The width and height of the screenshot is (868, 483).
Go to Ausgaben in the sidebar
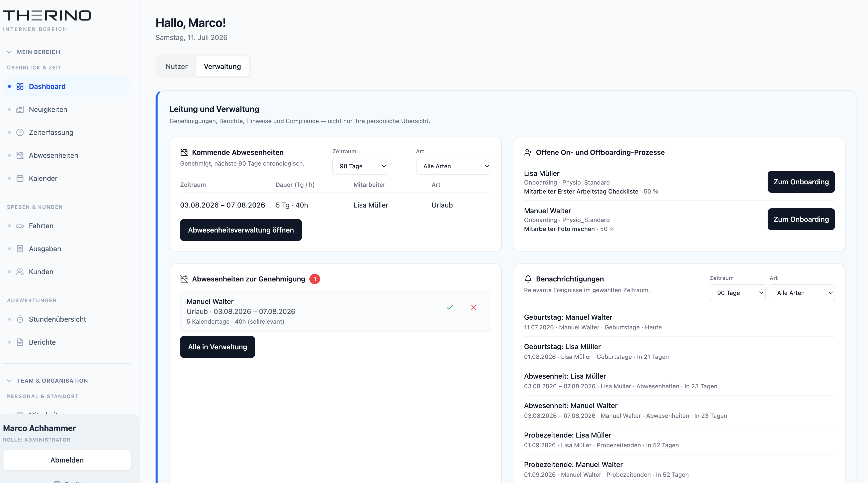[67, 249]
